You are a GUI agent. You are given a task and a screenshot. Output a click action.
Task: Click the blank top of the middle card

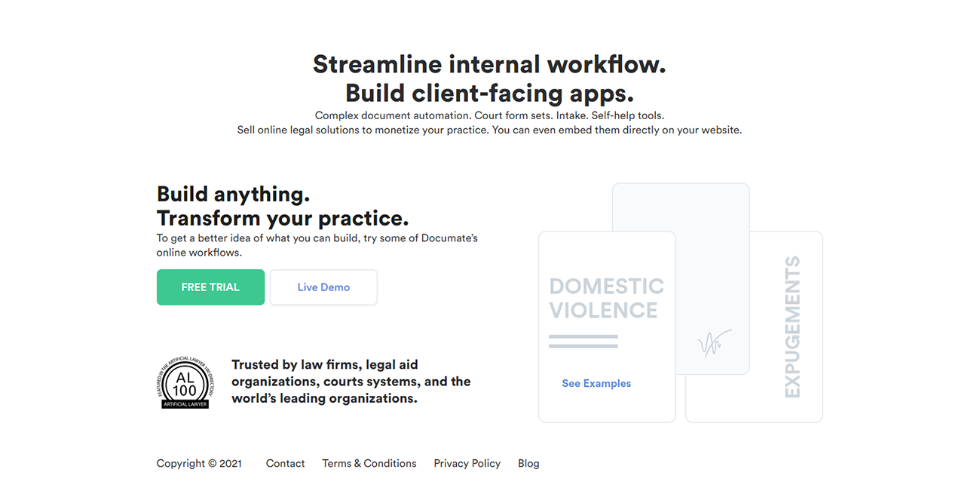point(681,207)
